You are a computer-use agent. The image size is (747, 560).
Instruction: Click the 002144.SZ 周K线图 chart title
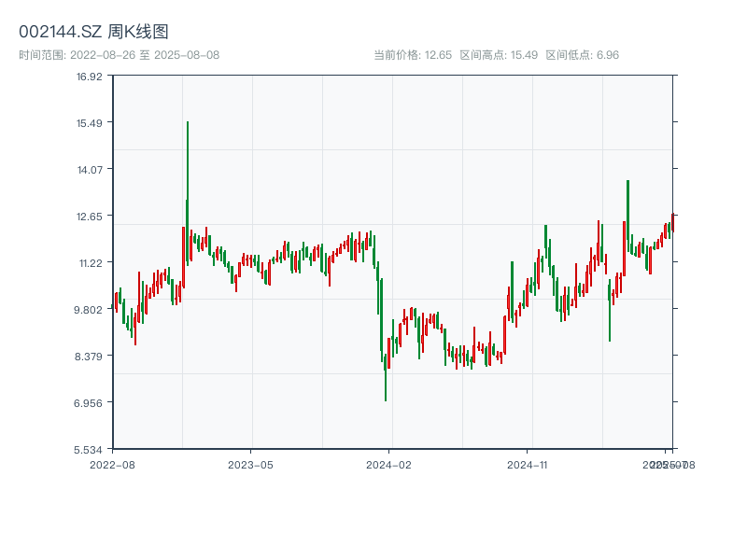tap(93, 32)
